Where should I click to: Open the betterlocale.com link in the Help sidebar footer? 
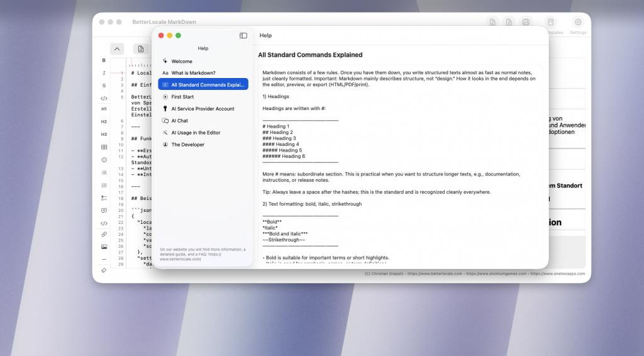180,259
